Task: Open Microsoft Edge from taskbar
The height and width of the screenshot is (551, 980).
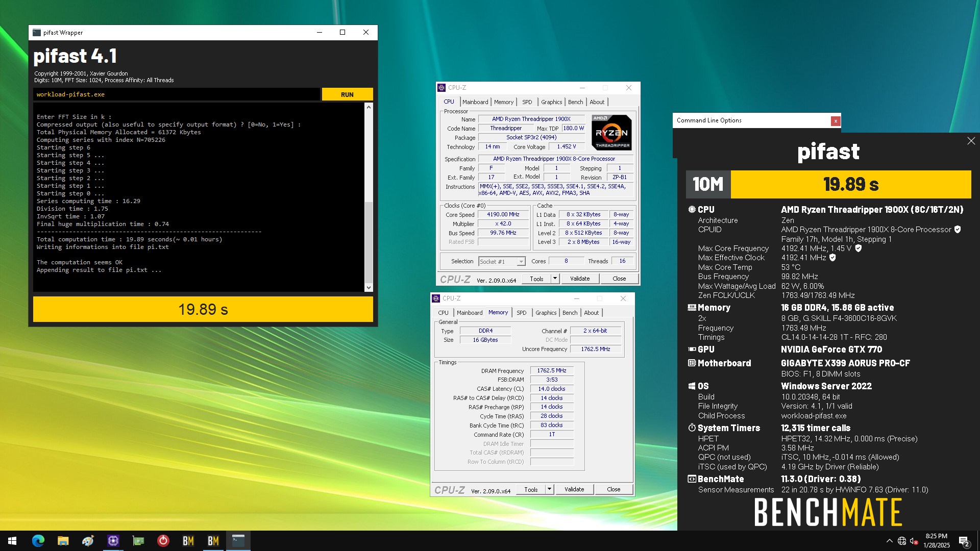Action: click(x=38, y=541)
